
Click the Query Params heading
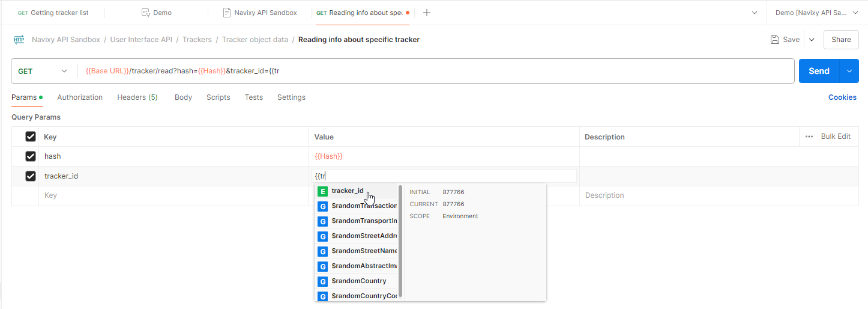[x=36, y=117]
